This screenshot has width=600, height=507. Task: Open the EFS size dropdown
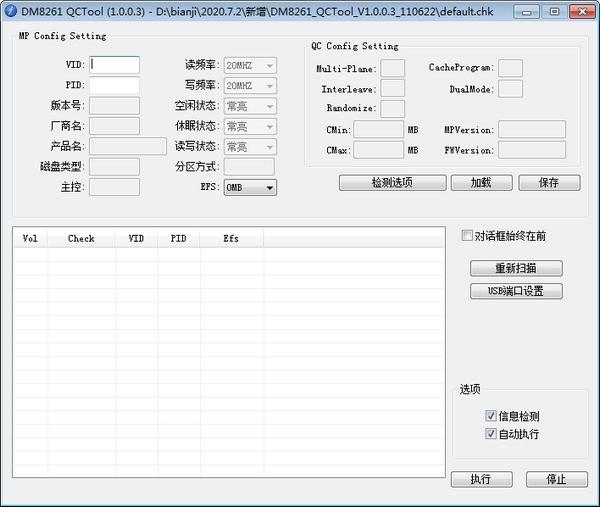[x=250, y=187]
